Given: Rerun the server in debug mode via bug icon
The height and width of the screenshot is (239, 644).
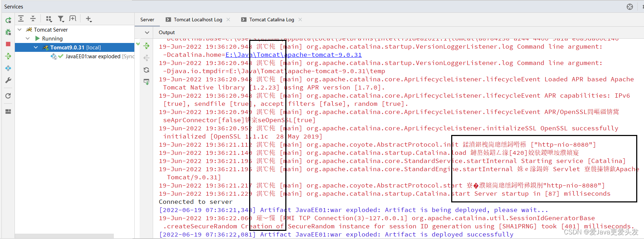Looking at the screenshot, I should tap(8, 32).
